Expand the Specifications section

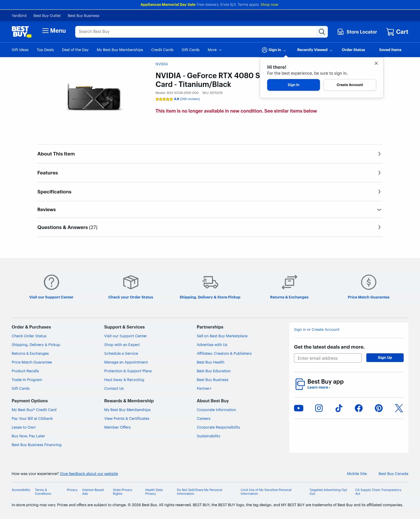click(x=210, y=192)
